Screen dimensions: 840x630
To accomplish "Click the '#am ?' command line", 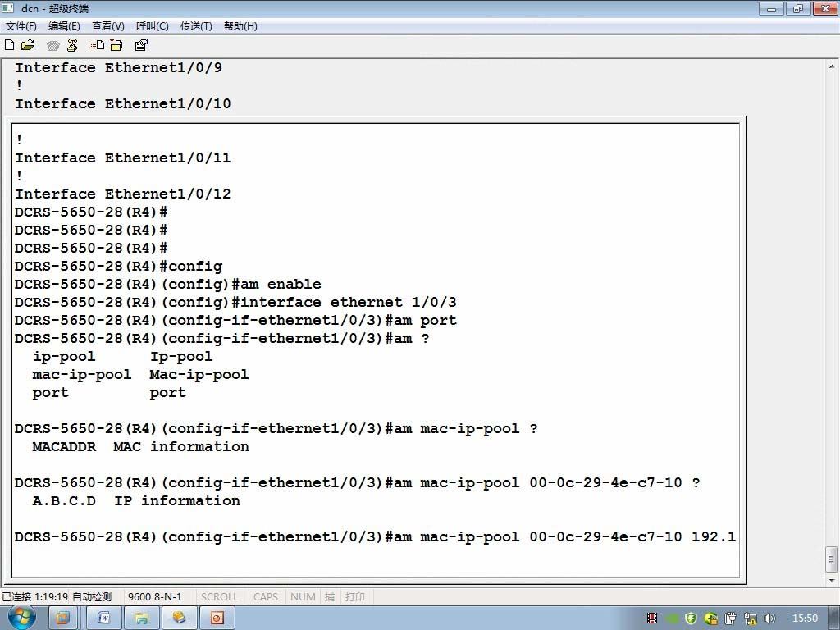I will (221, 338).
